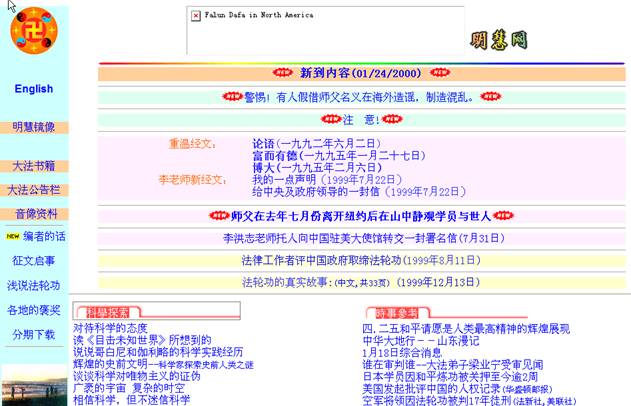Image resolution: width=631 pixels, height=406 pixels.
Task: Open 给中央及政府领导的一封信 link
Action: [359, 192]
